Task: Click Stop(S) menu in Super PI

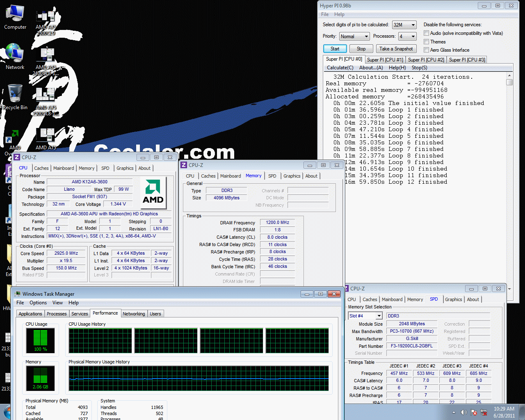Action: click(x=419, y=68)
